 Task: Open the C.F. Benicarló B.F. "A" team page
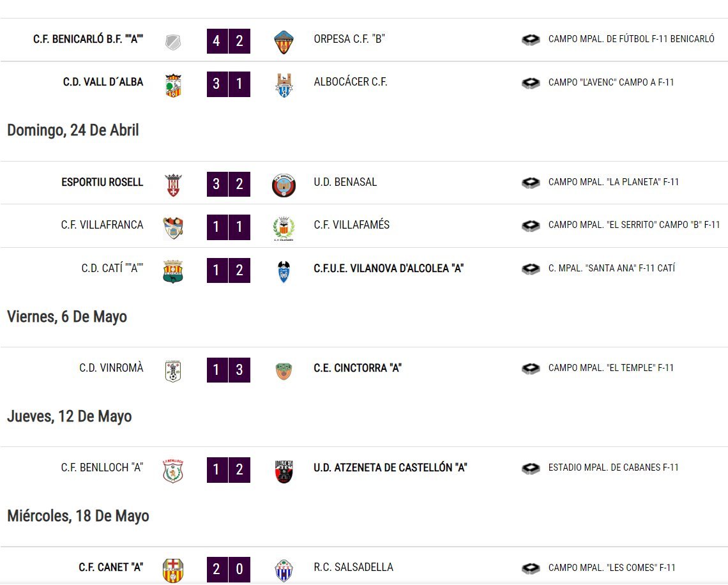[88, 39]
